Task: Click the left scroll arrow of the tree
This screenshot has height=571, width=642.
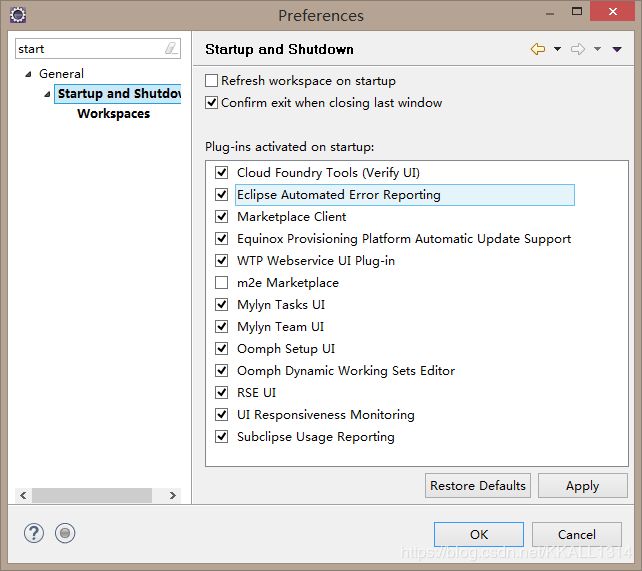Action: pos(23,495)
